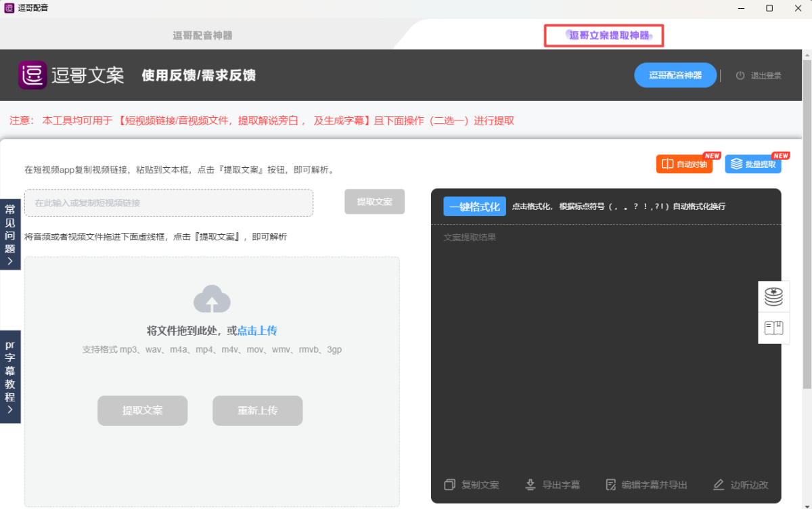Click the 一键格式化 button
The height and width of the screenshot is (509, 812).
(x=474, y=206)
